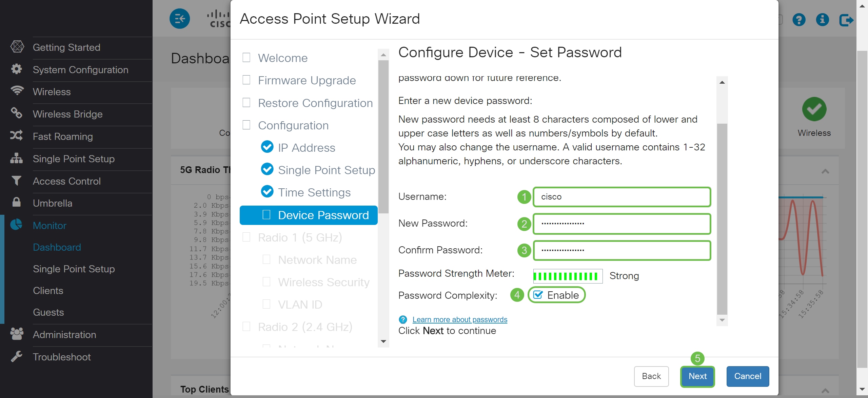This screenshot has width=868, height=398.
Task: Toggle the Password Complexity Enable checkbox
Action: (538, 295)
